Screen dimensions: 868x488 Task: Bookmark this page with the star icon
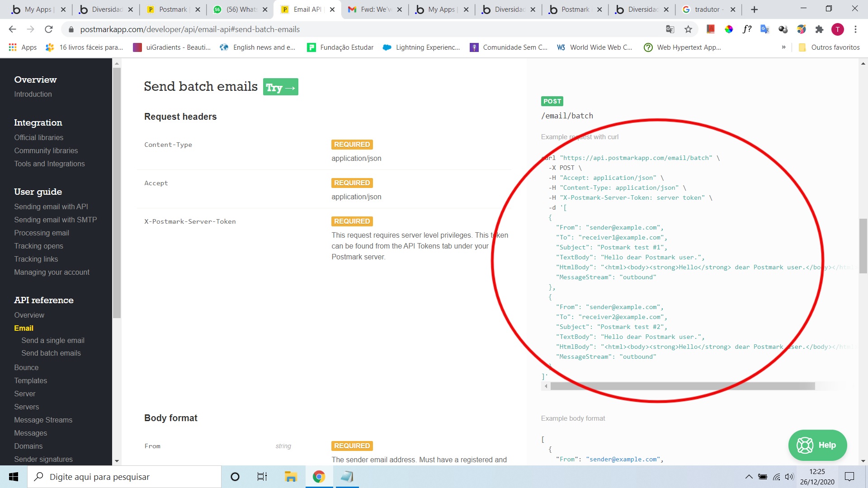(688, 29)
